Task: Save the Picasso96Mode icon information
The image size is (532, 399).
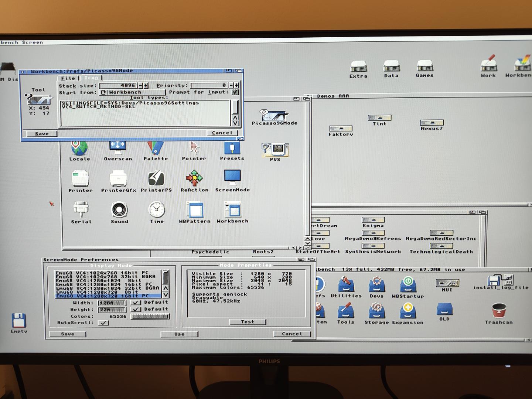Action: [42, 133]
